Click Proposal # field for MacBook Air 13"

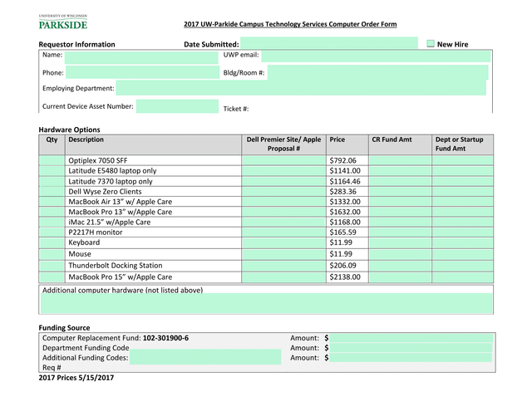click(x=283, y=202)
